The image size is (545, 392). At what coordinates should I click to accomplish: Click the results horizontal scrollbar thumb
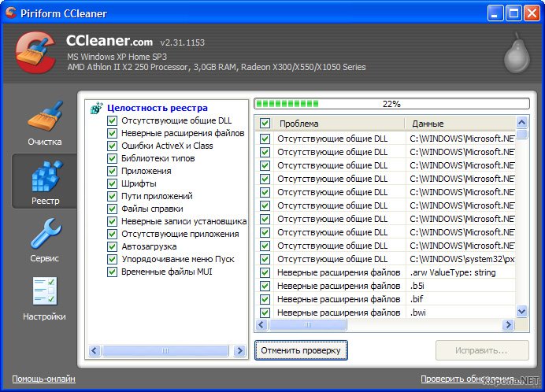(308, 325)
